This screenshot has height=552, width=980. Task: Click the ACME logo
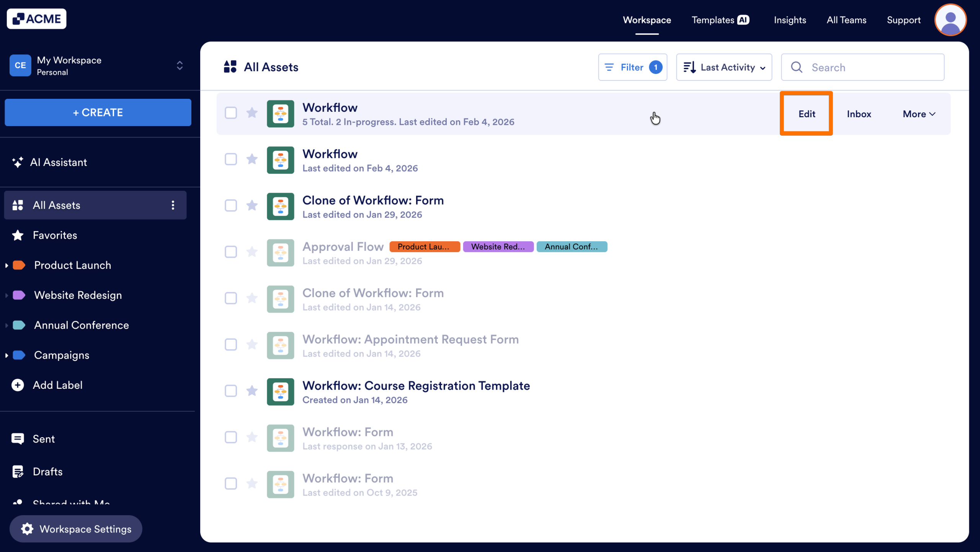36,18
